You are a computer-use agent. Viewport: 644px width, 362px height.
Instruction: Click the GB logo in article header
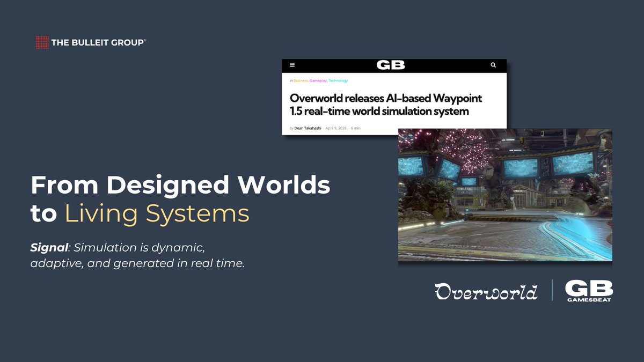pos(391,65)
